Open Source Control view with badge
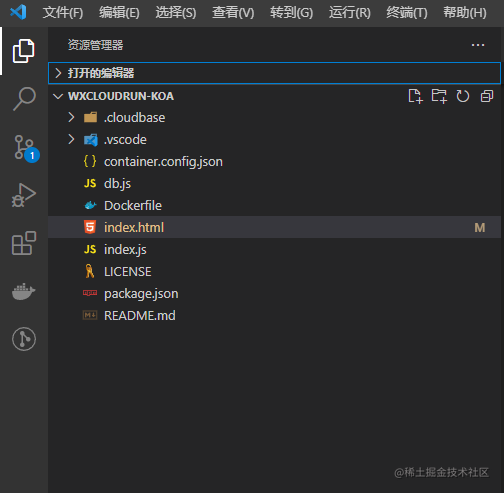Image resolution: width=504 pixels, height=493 pixels. (x=25, y=148)
